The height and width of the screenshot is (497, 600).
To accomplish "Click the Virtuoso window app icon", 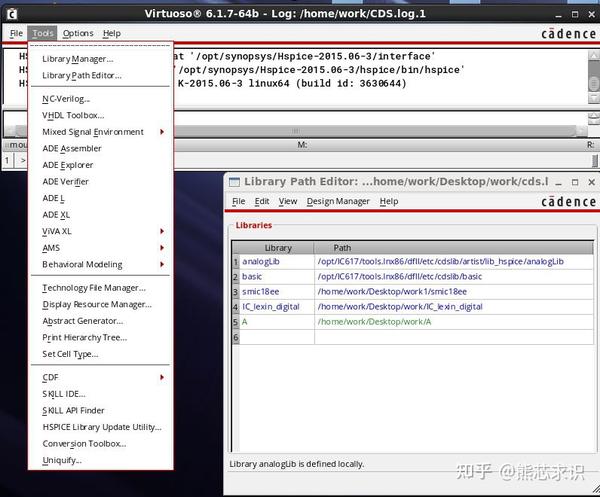I will coord(11,15).
